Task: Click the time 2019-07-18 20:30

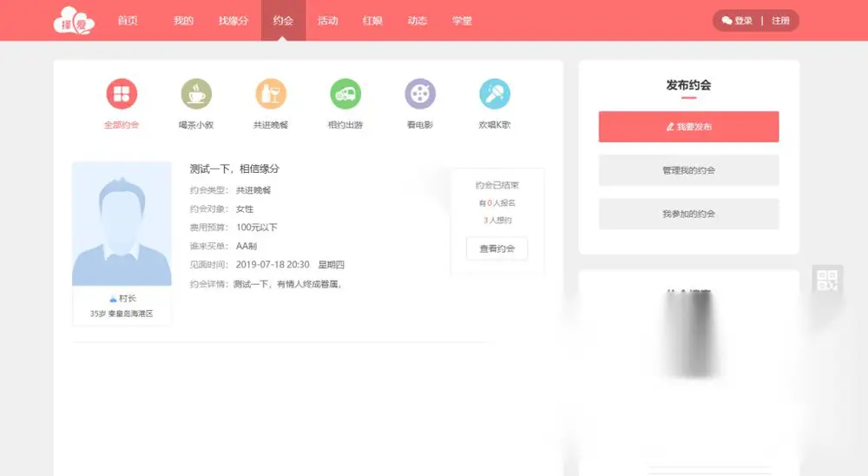Action: 273,264
